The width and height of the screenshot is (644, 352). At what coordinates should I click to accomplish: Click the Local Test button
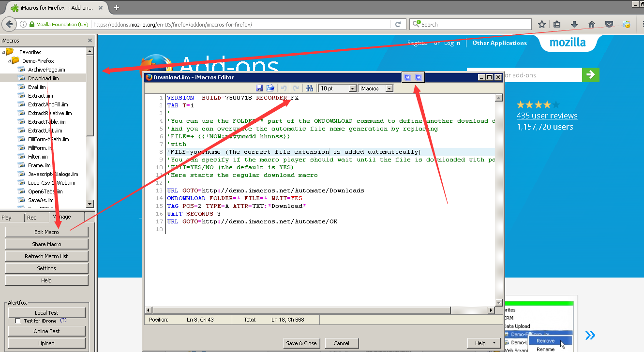pos(47,313)
